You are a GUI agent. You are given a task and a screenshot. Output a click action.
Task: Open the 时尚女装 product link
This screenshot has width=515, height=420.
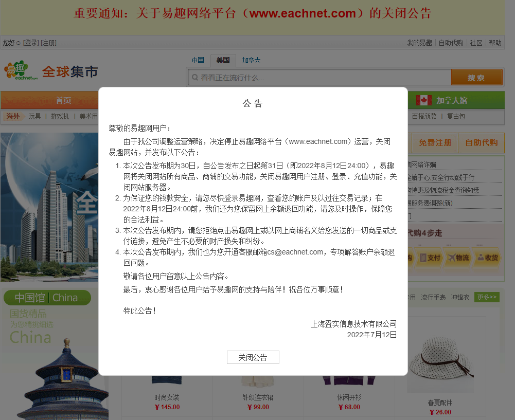pos(167,398)
